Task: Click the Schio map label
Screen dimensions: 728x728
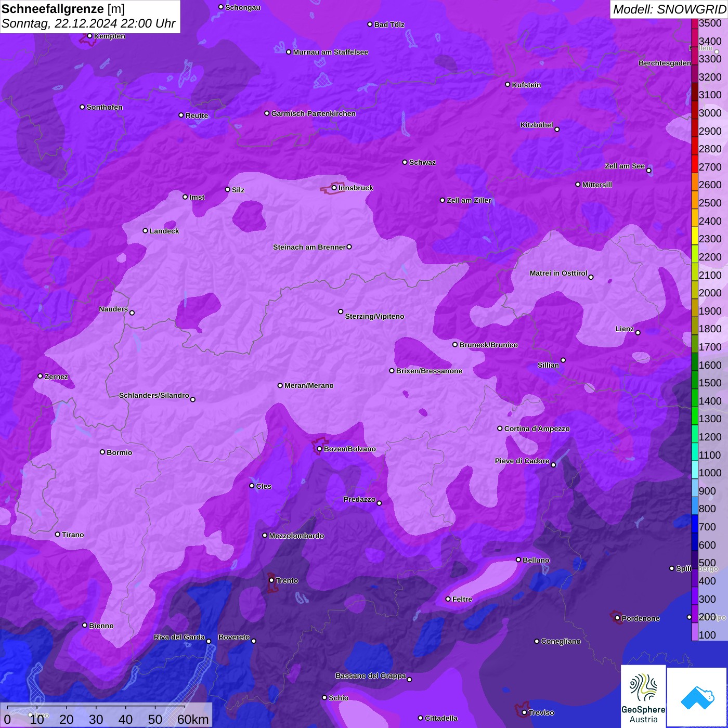Action: tap(339, 698)
